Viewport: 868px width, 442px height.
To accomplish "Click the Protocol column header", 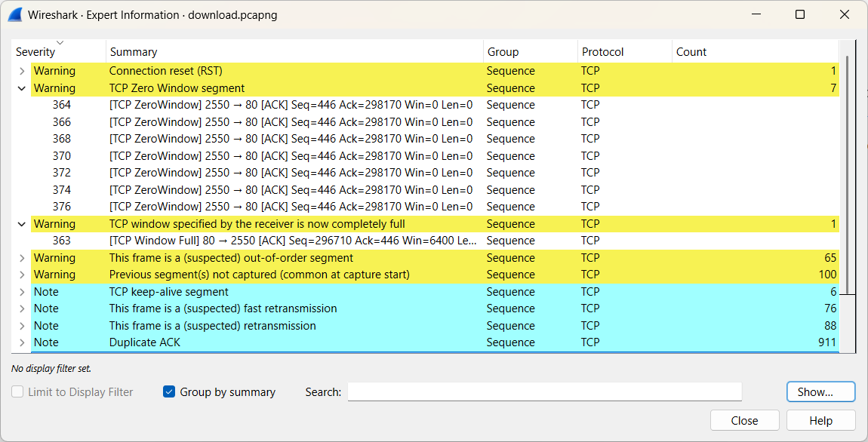I will [x=602, y=52].
